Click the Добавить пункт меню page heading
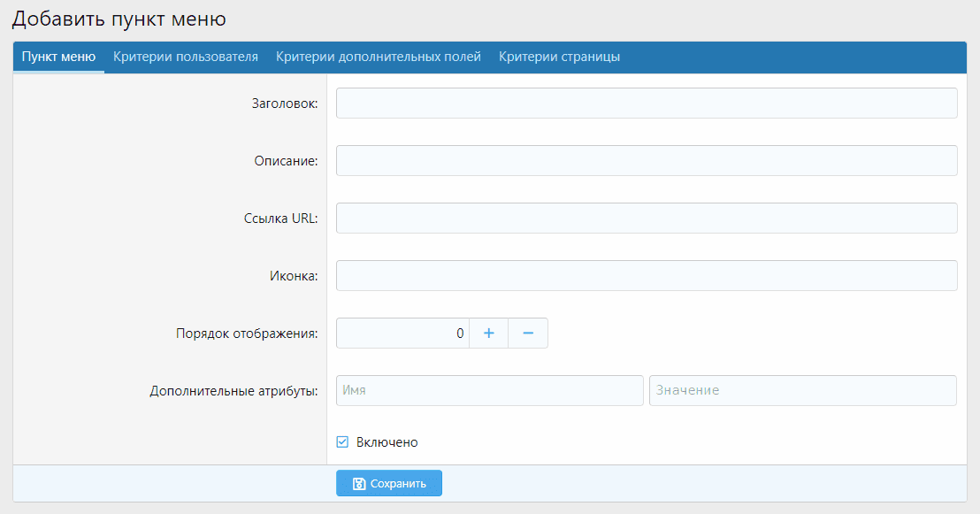This screenshot has height=514, width=980. (119, 18)
